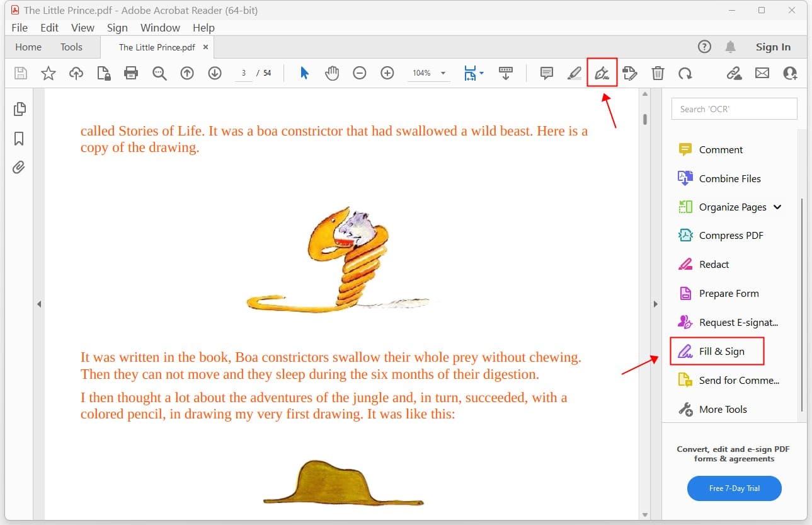Image resolution: width=812 pixels, height=525 pixels.
Task: Print the PDF document
Action: click(x=130, y=73)
